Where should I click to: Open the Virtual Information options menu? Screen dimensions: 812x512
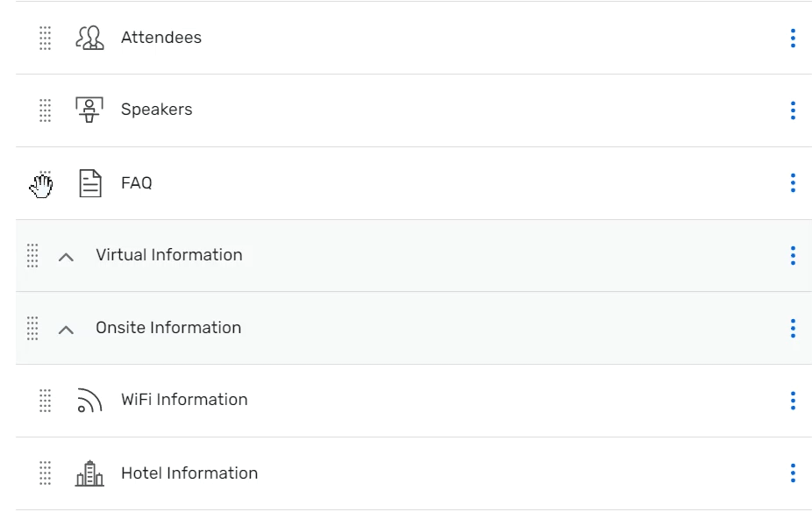tap(792, 256)
